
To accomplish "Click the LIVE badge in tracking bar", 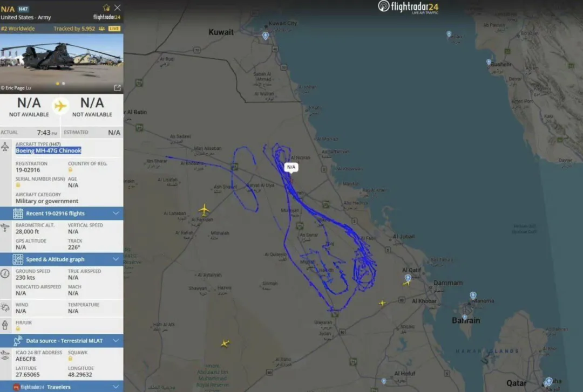I will pyautogui.click(x=114, y=29).
